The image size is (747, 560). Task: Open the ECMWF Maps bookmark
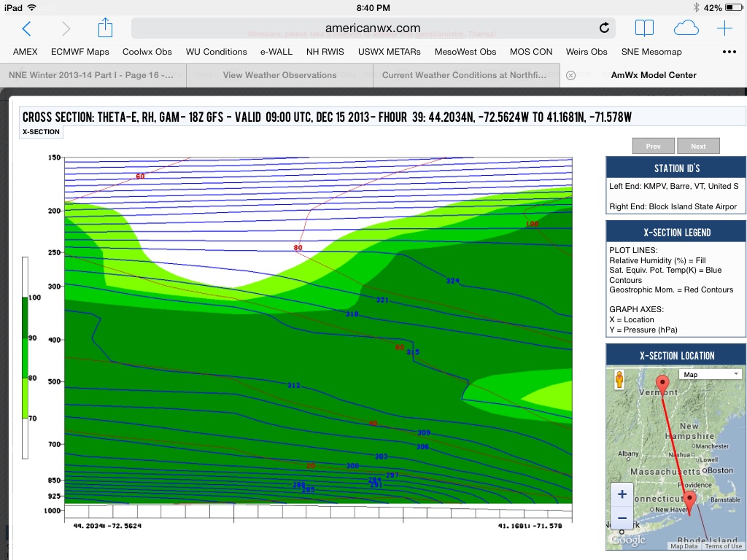(80, 52)
